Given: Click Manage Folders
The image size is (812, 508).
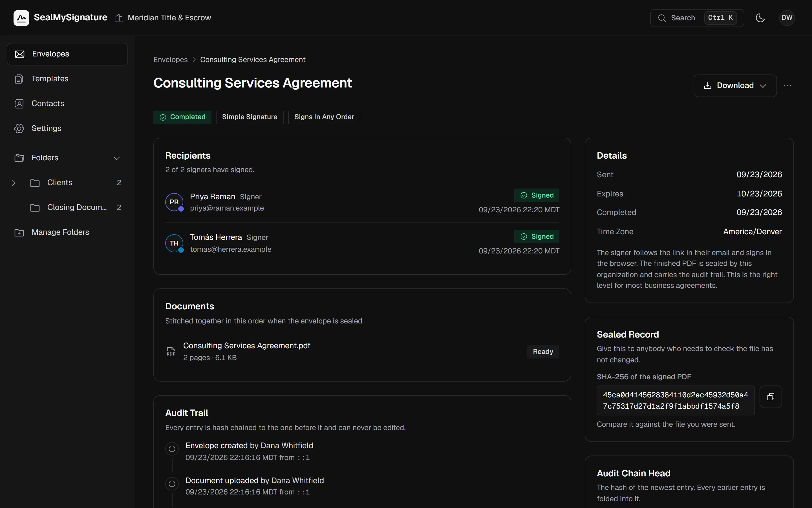Looking at the screenshot, I should [x=67, y=233].
